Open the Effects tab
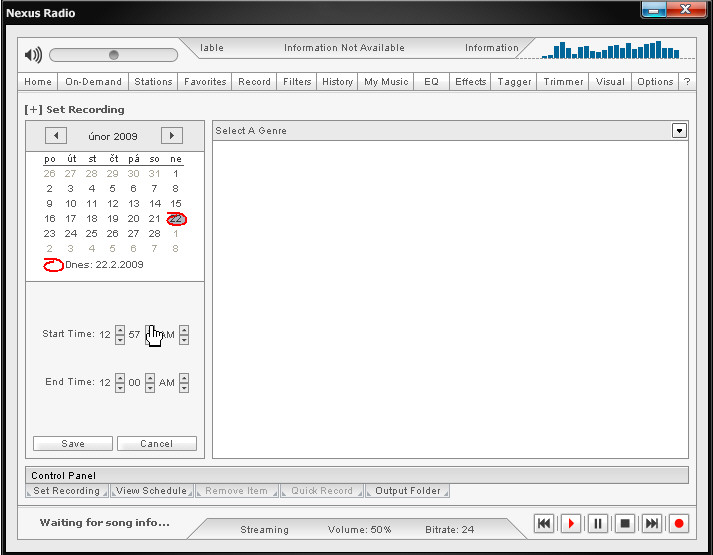The image size is (713, 555). pos(471,82)
